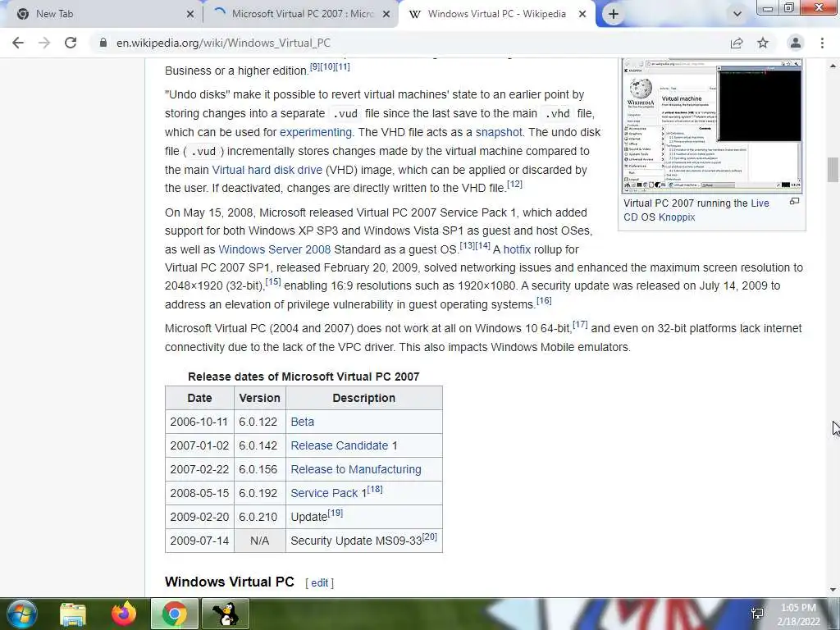Click citation reference [12]

514,185
